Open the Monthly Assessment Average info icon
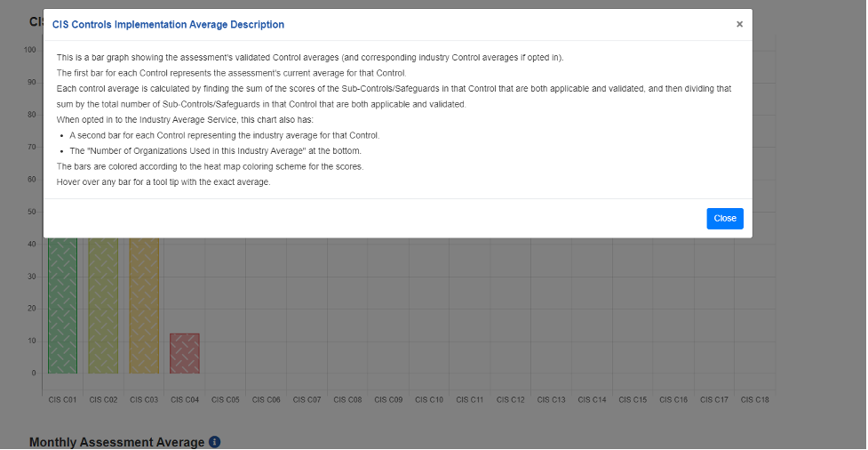 214,442
